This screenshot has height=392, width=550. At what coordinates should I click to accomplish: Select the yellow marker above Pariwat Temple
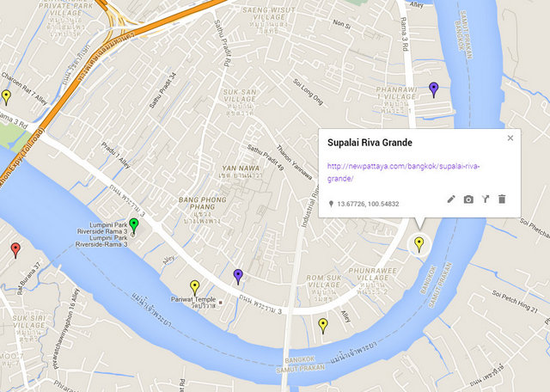(x=195, y=288)
